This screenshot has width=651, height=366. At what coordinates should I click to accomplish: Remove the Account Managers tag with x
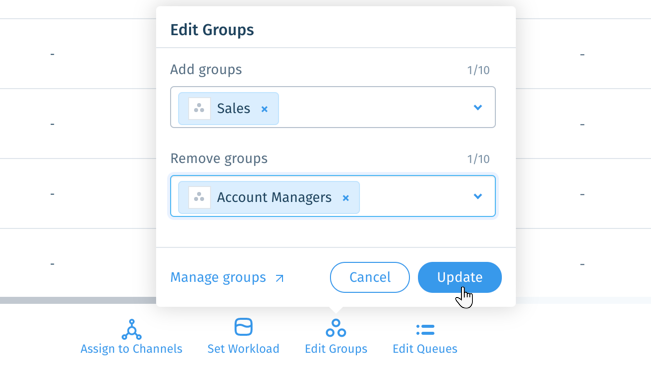tap(345, 198)
